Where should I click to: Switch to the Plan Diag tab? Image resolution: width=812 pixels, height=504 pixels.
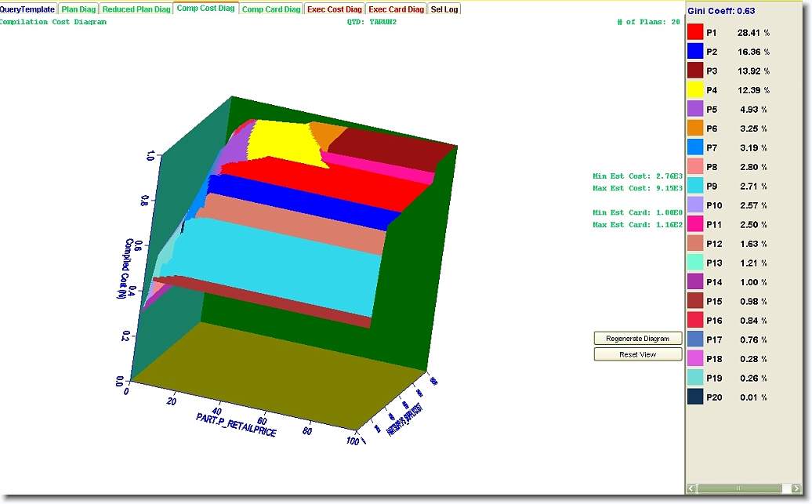click(x=78, y=9)
